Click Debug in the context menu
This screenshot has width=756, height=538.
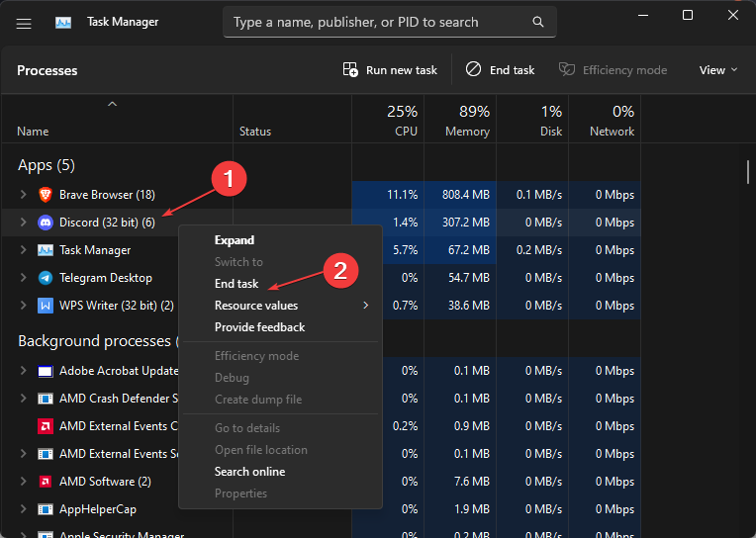(280, 378)
